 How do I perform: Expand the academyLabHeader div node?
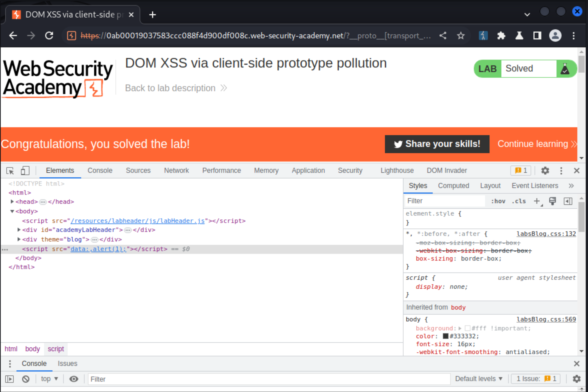(x=19, y=230)
